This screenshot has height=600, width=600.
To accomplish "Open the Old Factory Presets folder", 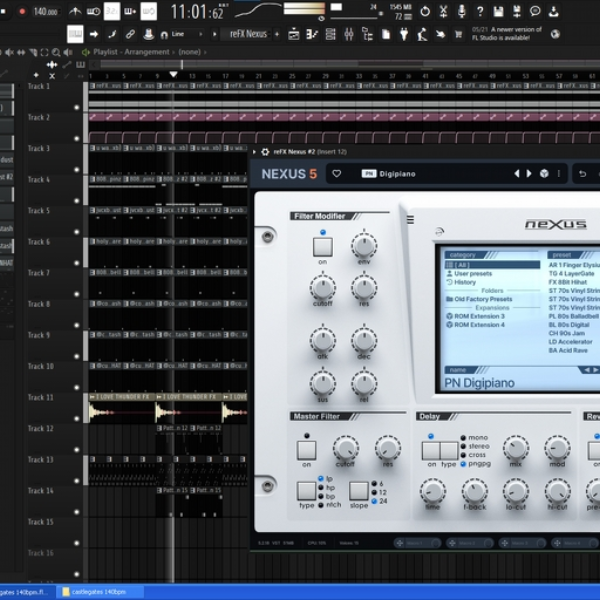I will (479, 299).
